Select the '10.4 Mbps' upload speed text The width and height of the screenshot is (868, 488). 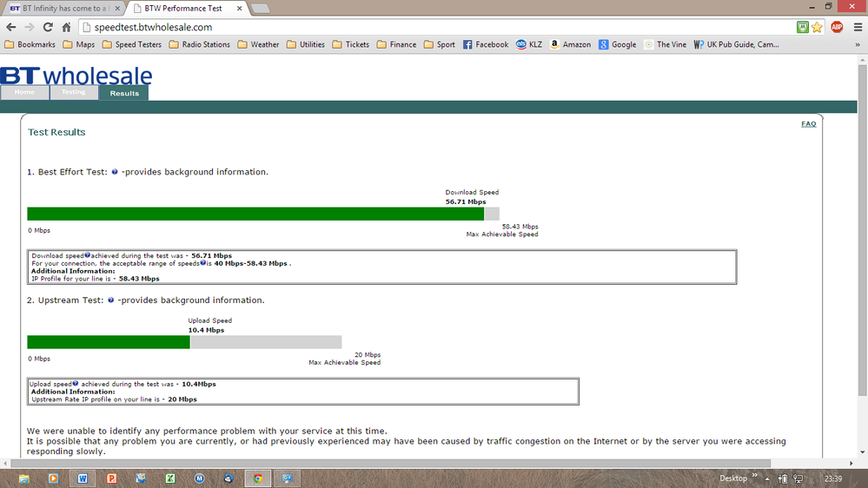(206, 330)
